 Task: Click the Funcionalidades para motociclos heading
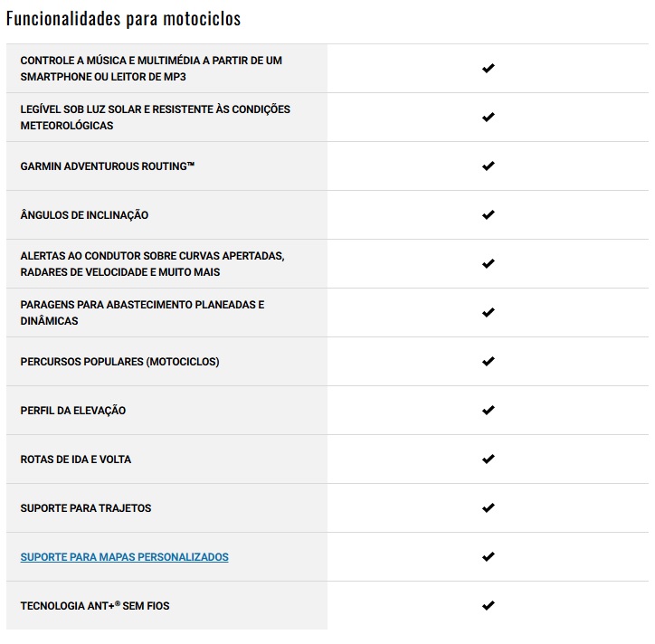point(124,19)
